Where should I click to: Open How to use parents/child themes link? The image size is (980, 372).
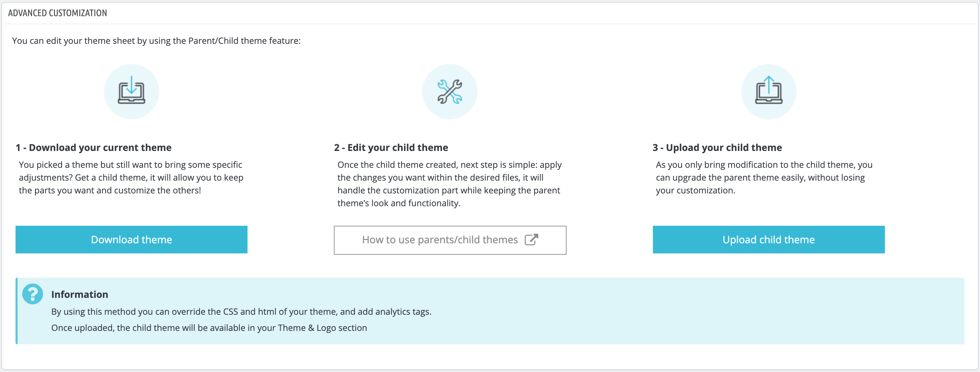pos(450,240)
